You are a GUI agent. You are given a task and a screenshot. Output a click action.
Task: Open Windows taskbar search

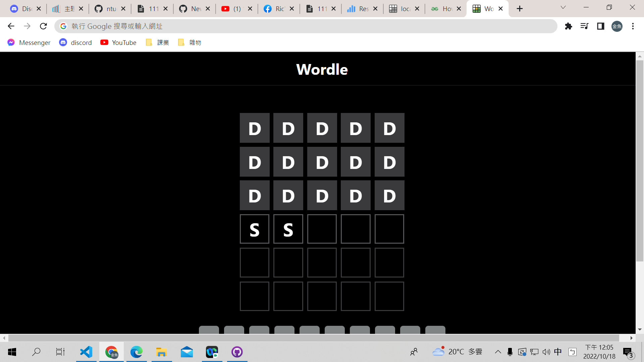click(x=36, y=352)
